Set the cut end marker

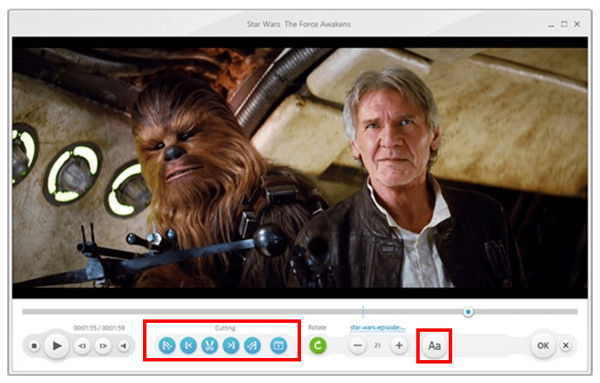click(231, 346)
